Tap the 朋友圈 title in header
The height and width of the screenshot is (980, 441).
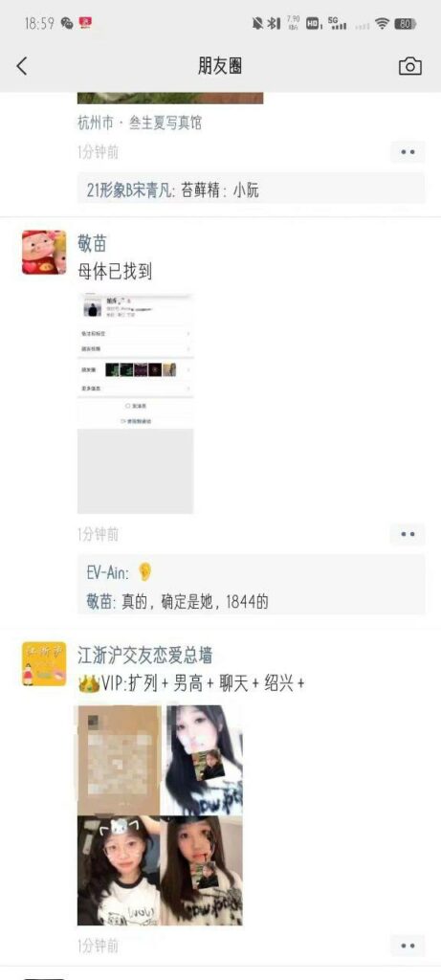[220, 66]
